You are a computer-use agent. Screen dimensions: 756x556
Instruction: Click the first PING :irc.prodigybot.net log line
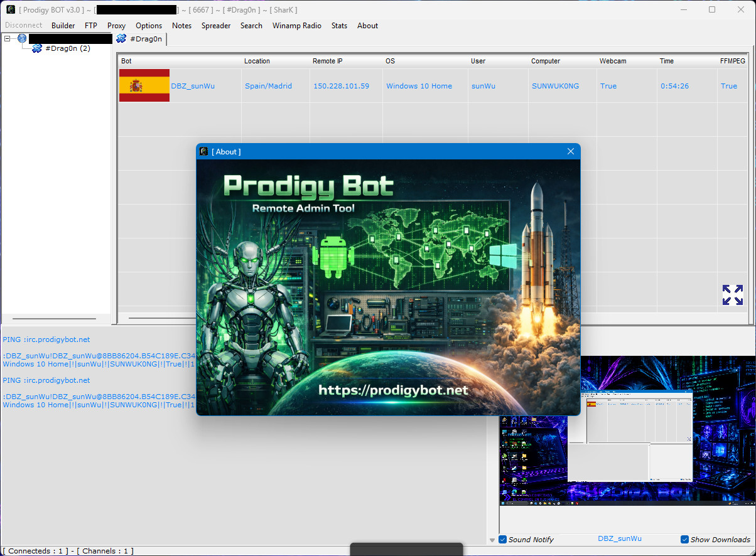(x=46, y=339)
